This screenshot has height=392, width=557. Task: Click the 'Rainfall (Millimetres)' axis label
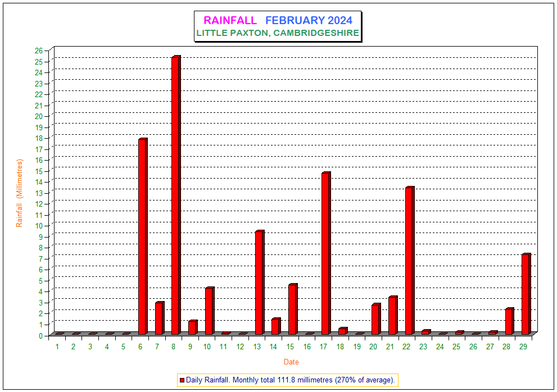coord(19,193)
